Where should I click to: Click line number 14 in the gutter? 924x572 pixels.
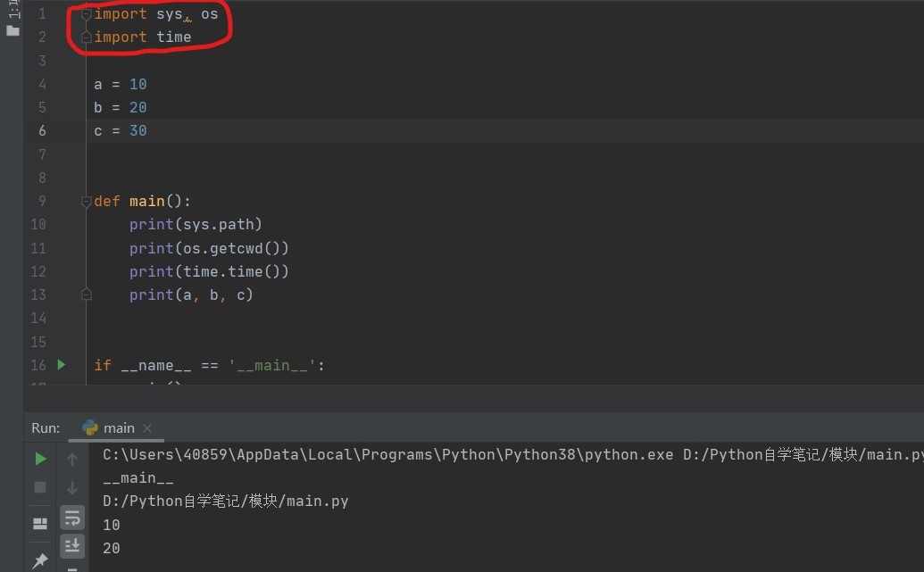tap(38, 318)
